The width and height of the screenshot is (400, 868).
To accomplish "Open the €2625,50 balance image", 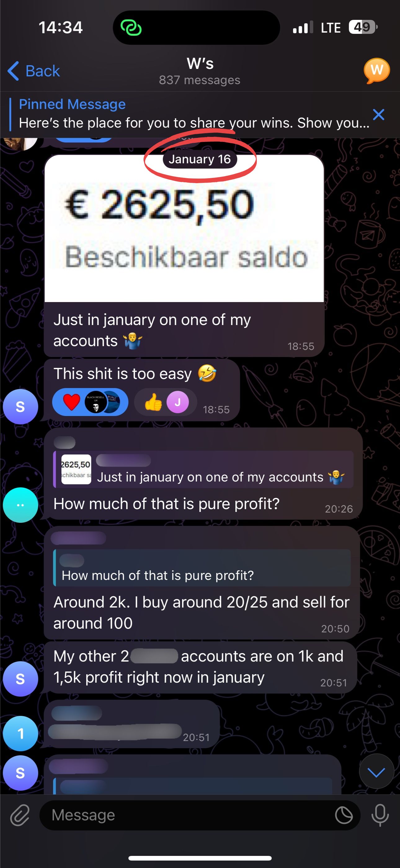I will tap(184, 228).
